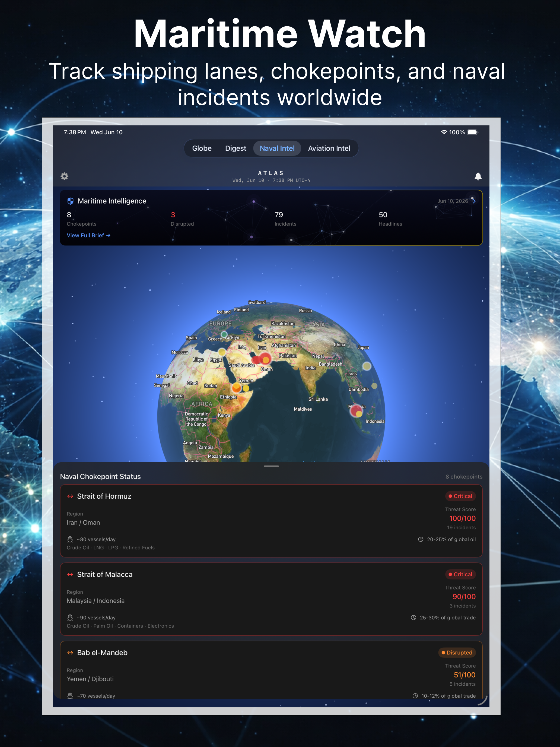
Task: Tap the pie icon beside 20-25% of global oil
Action: point(421,539)
